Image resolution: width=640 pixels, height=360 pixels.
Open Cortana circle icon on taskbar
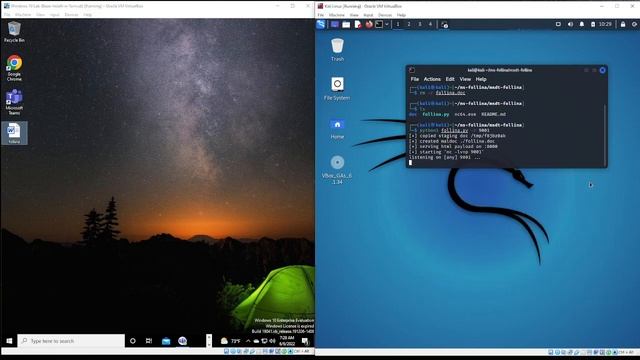pyautogui.click(x=133, y=341)
